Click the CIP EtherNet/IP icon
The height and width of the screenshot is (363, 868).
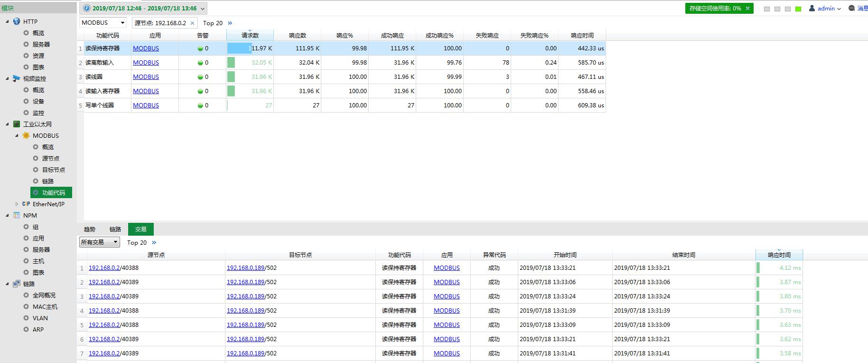[26, 204]
